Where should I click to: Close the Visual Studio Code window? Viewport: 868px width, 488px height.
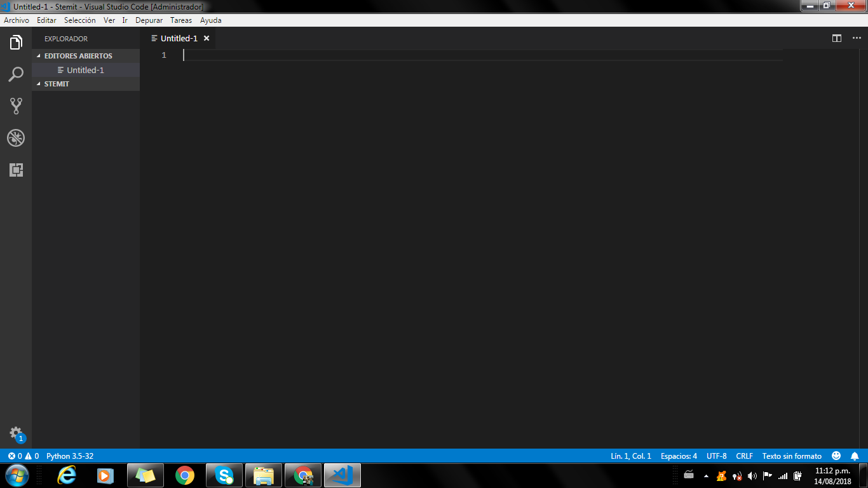coord(850,6)
